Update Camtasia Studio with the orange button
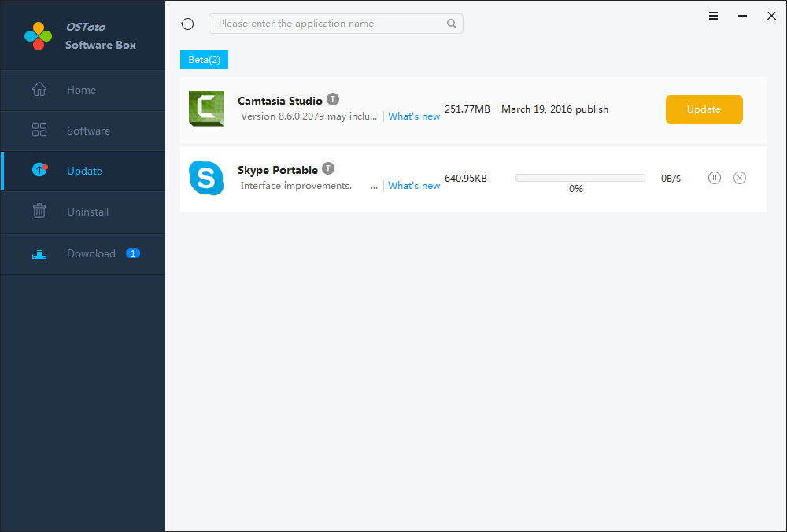 pos(704,109)
